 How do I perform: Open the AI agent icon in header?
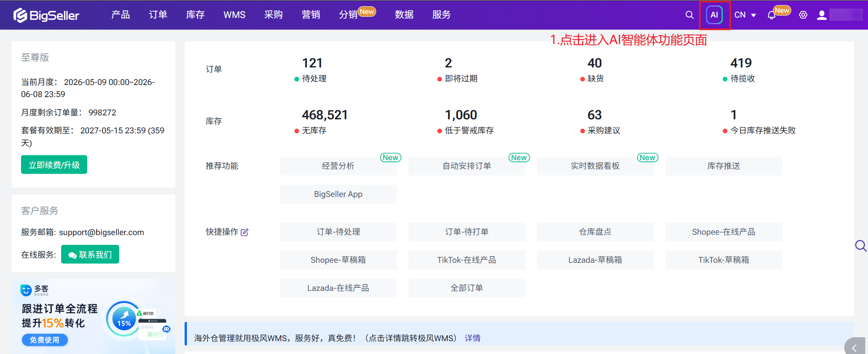coord(714,15)
